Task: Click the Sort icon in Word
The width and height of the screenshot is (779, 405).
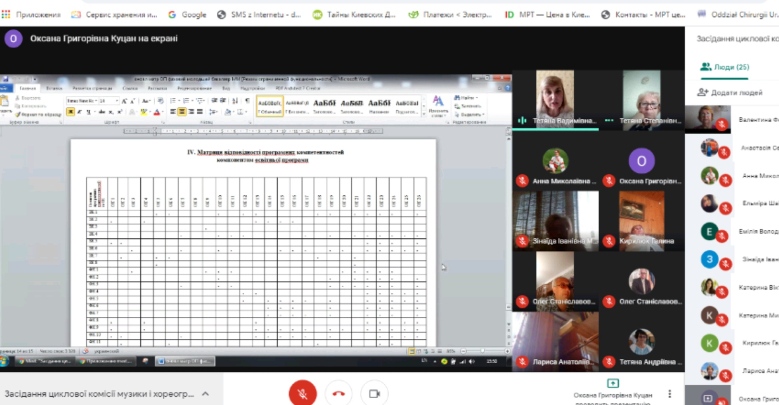Action: [234, 101]
